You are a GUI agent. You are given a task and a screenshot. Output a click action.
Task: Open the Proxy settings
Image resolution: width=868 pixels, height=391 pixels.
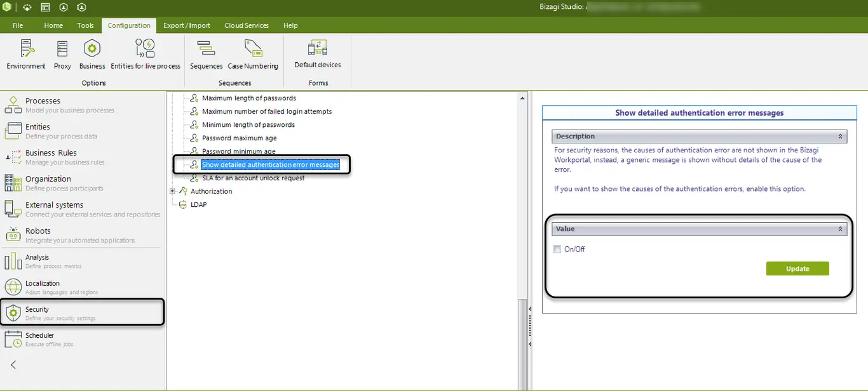62,54
